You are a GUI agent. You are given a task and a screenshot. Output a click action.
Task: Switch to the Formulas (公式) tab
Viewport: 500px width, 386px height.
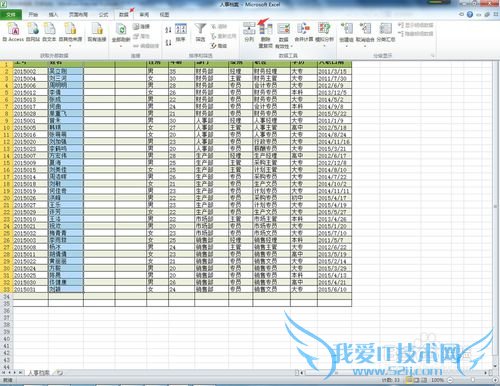click(103, 15)
